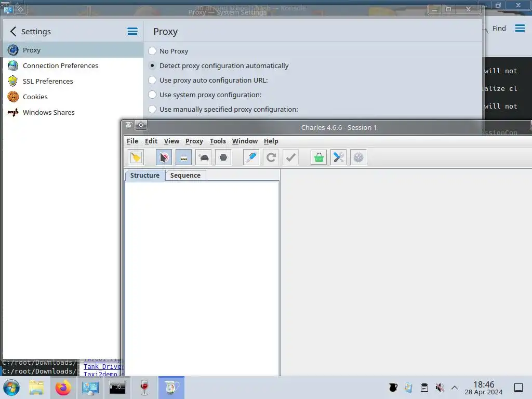Click the repeat request refresh icon
This screenshot has height=399, width=532.
tap(271, 157)
